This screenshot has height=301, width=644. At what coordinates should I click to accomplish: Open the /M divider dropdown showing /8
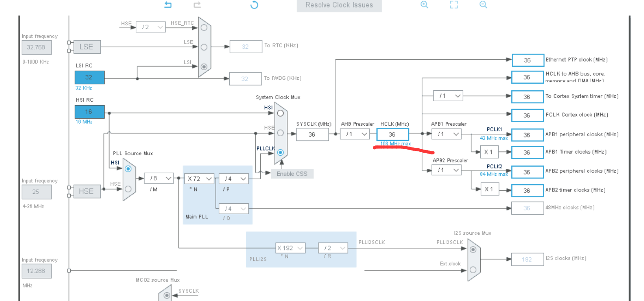point(158,178)
